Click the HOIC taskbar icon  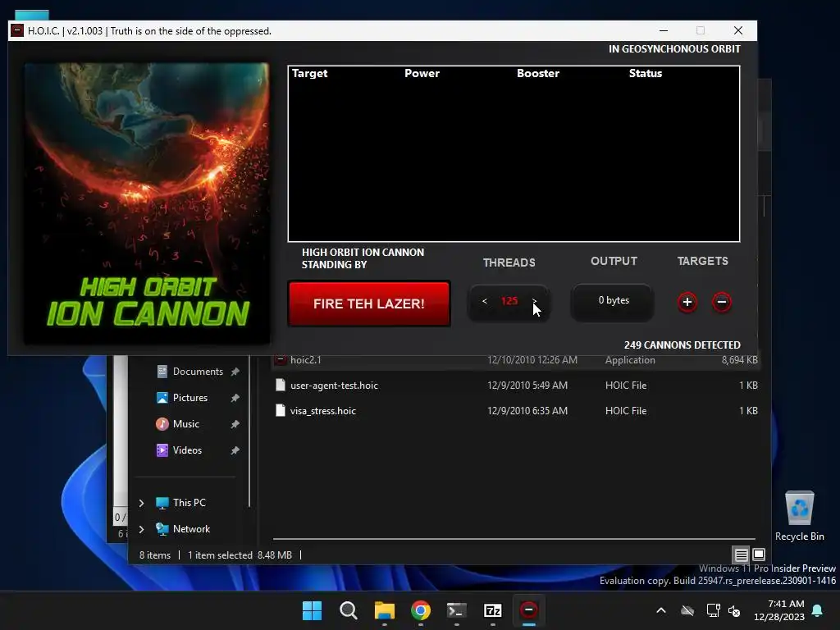pyautogui.click(x=529, y=610)
